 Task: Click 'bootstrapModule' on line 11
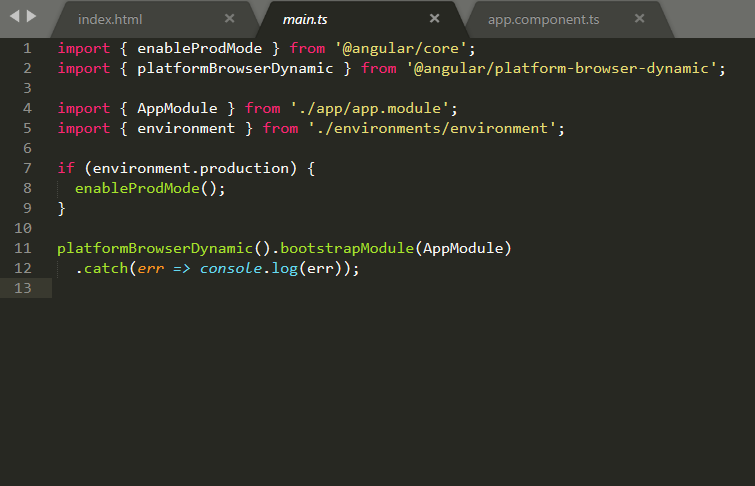[x=347, y=248]
